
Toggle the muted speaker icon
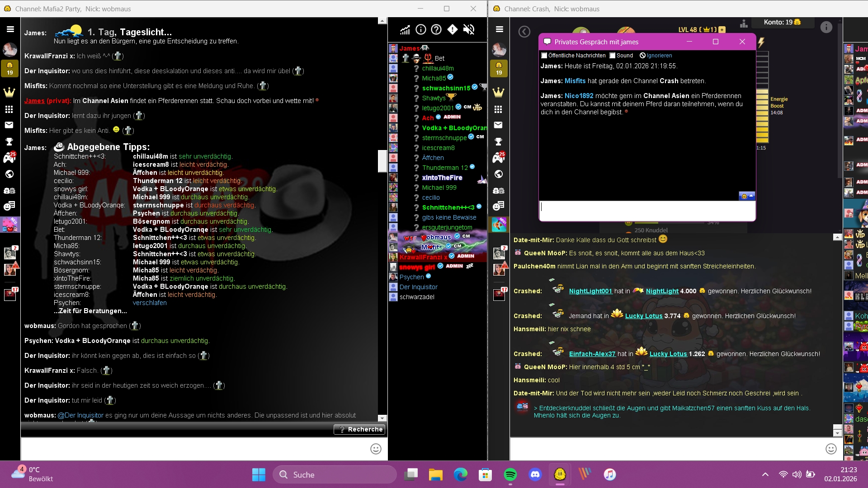[469, 30]
